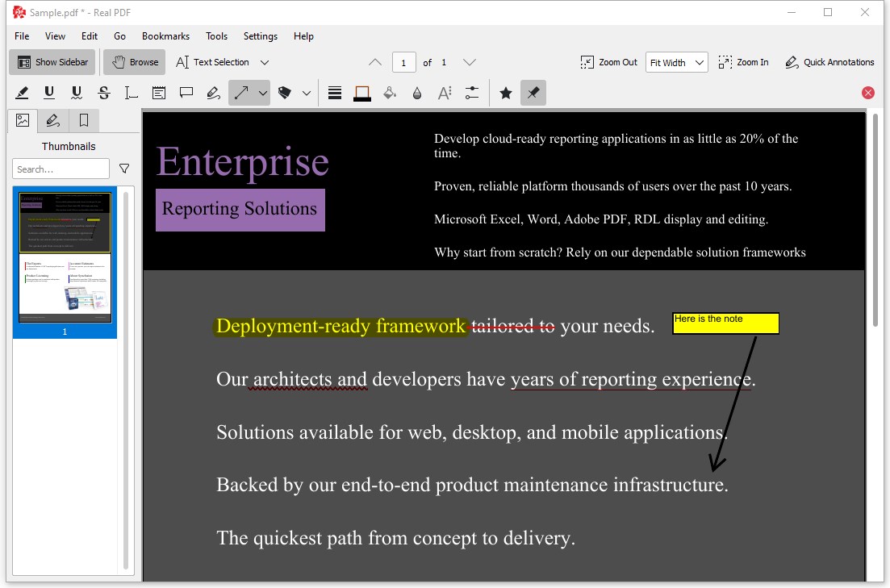Open the Edit menu
This screenshot has width=890, height=588.
(89, 35)
